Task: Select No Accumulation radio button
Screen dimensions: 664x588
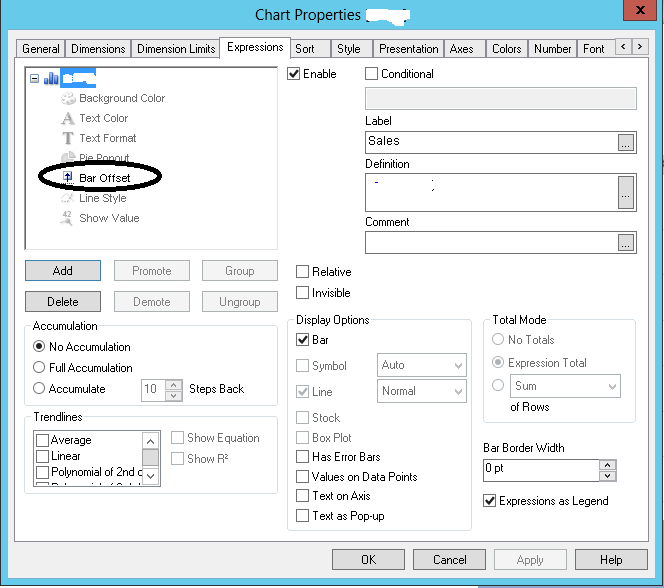Action: pos(39,346)
